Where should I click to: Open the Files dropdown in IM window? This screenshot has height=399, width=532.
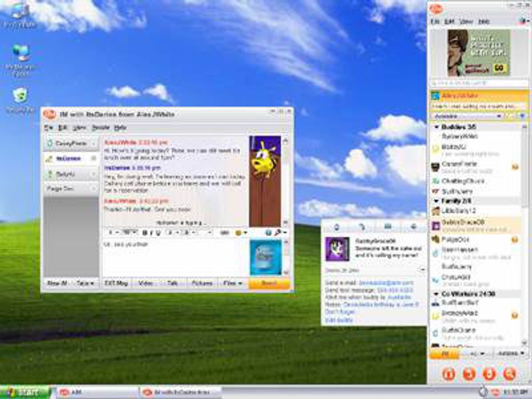point(233,283)
